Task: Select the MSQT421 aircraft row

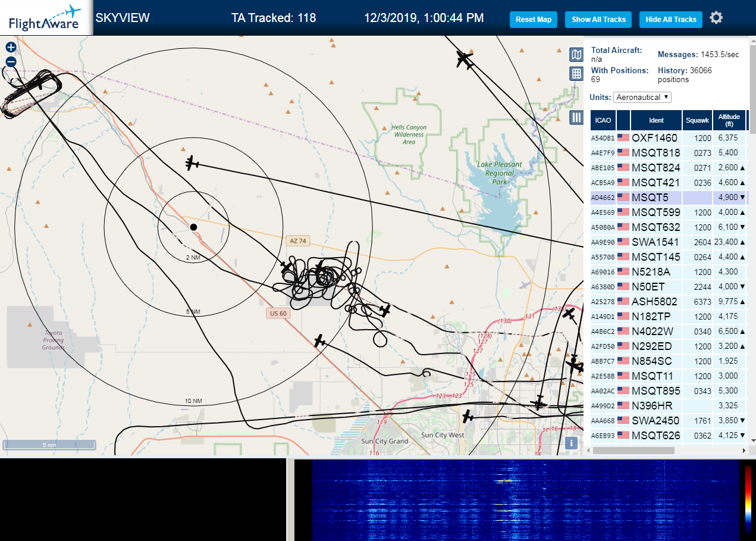Action: [669, 183]
